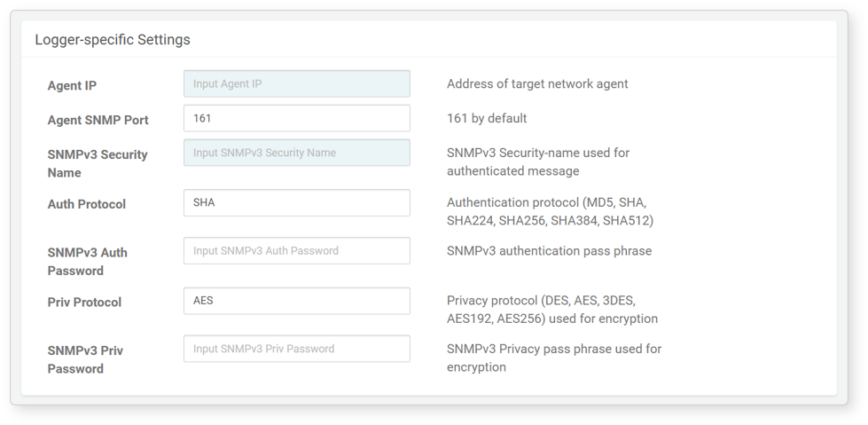Screen dimensions: 868x425
Task: Click the 'SNMPv3 Security-name used for authenticated message' text
Action: pos(538,161)
